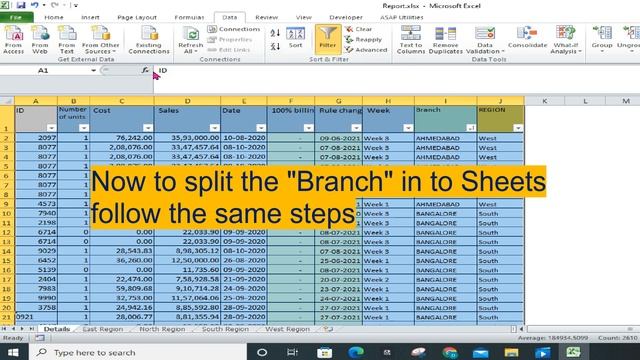The image size is (640, 360).
Task: Click cell with Sales 35,93,000.00
Action: 187,138
